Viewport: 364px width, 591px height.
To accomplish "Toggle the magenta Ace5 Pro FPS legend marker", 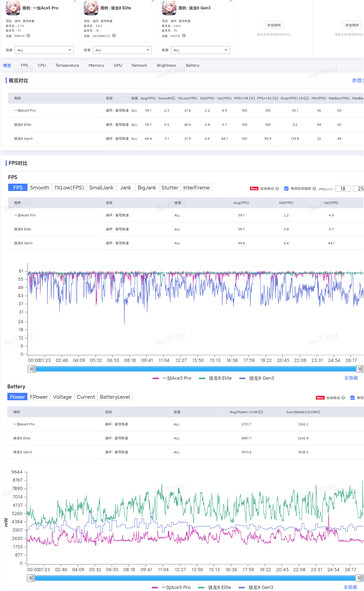I will click(x=156, y=378).
